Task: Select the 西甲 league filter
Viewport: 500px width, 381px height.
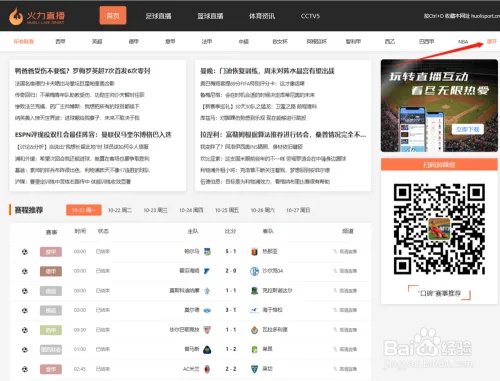Action: coord(60,41)
